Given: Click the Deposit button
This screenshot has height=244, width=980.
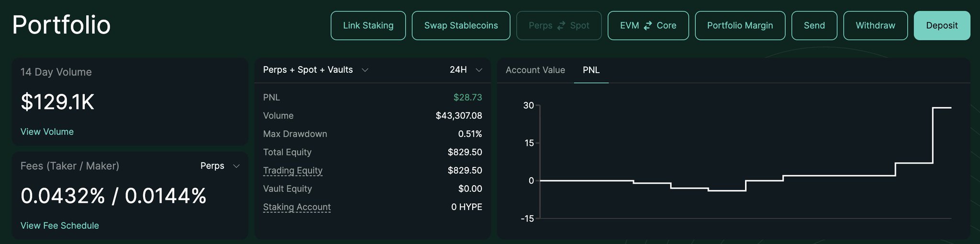Looking at the screenshot, I should 942,25.
